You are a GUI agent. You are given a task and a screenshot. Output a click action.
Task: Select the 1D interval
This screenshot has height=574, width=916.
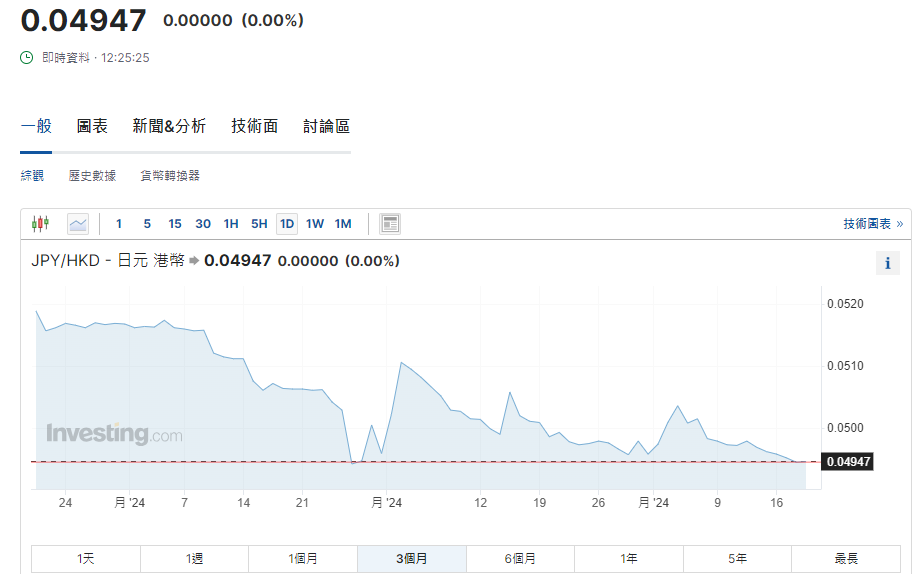(287, 224)
